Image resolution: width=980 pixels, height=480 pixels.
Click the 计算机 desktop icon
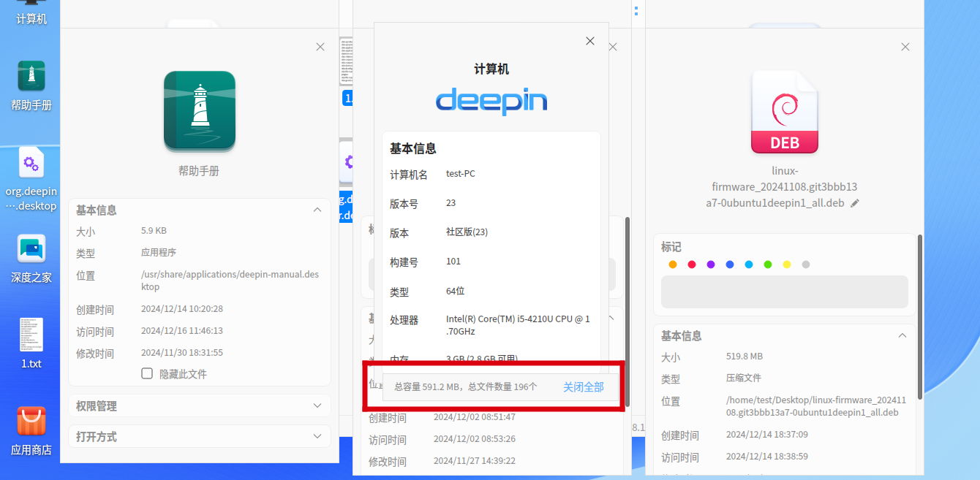[31, 12]
